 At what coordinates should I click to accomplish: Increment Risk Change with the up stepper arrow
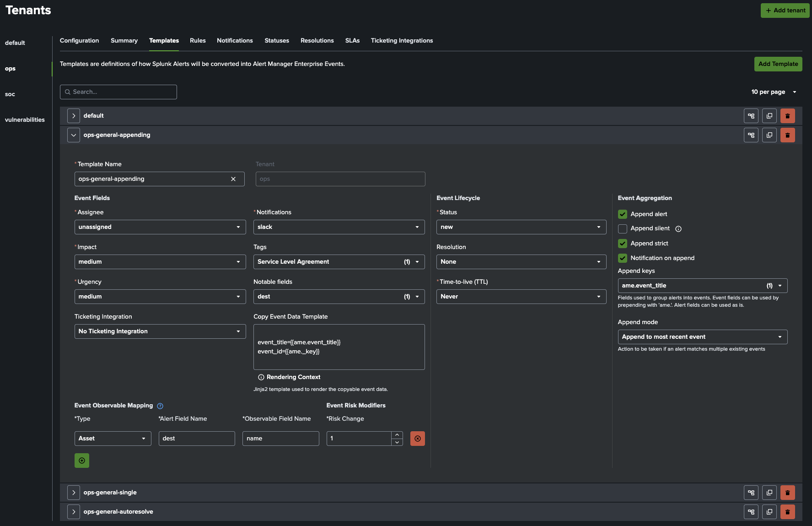(x=397, y=435)
